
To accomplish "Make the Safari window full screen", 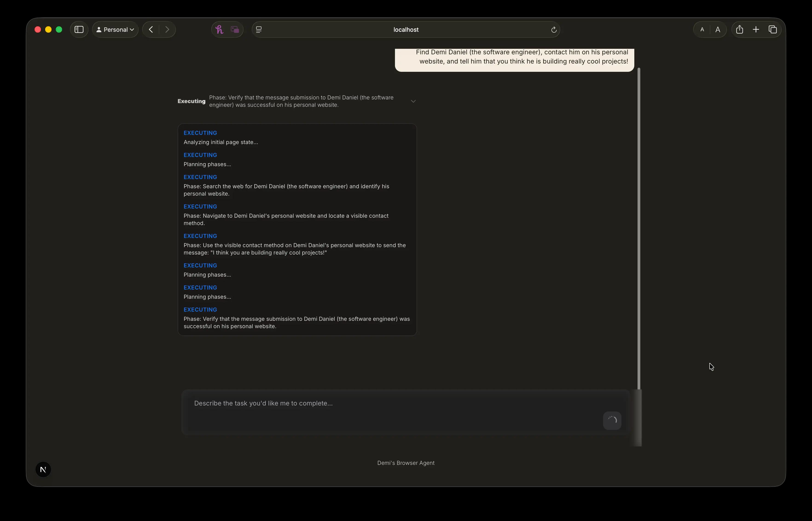I will coord(59,29).
